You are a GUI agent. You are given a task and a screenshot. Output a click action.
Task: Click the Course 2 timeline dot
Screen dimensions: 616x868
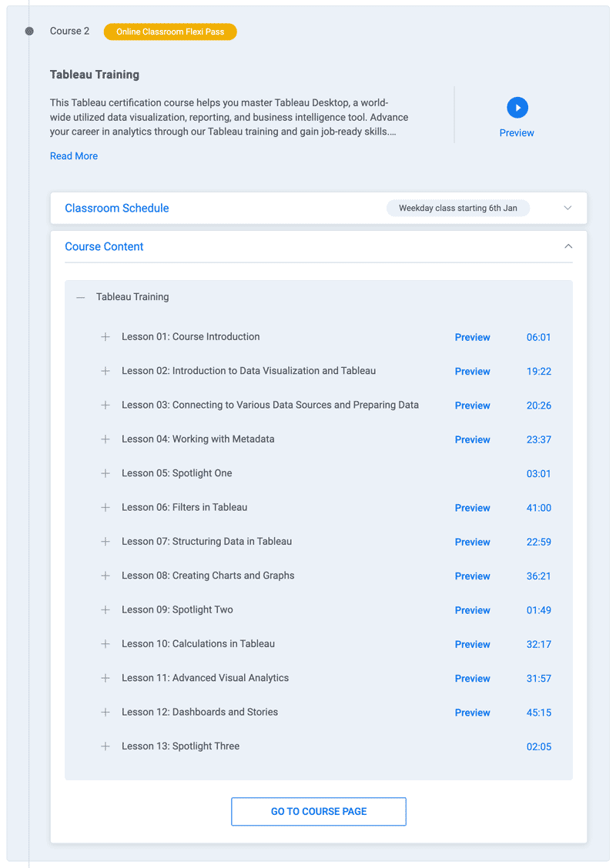pos(29,31)
